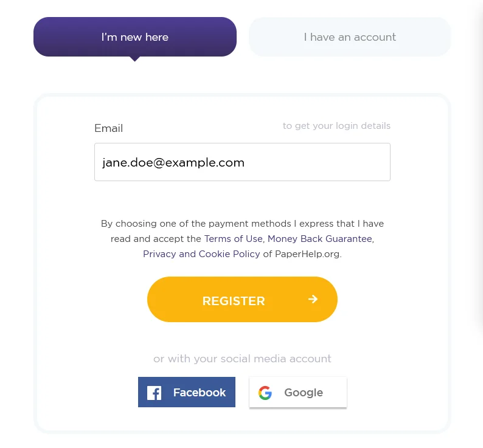The height and width of the screenshot is (448, 483).
Task: Click the Facebook 'f' logo icon
Action: pos(155,393)
